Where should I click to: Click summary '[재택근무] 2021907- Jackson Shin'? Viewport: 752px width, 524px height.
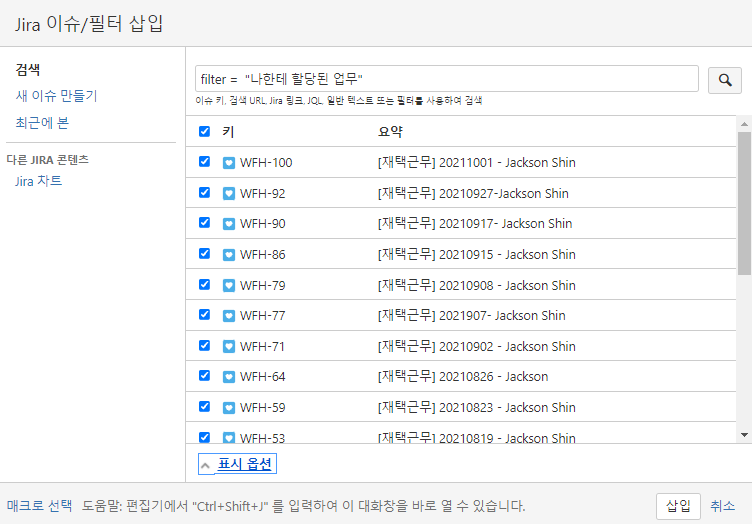472,315
